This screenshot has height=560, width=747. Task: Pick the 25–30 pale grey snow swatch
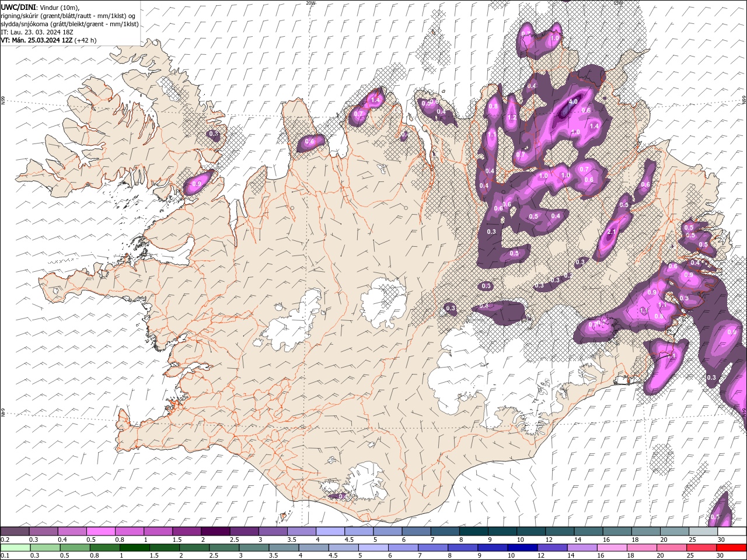(704, 531)
